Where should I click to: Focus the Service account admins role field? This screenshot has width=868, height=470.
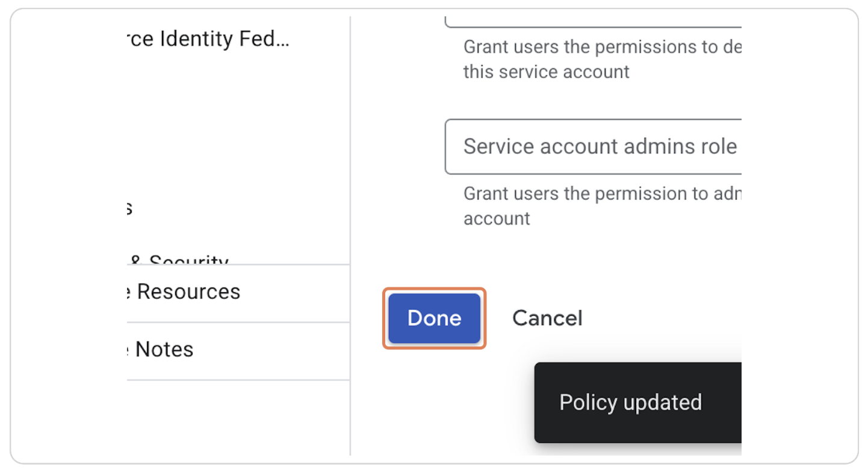[593, 146]
